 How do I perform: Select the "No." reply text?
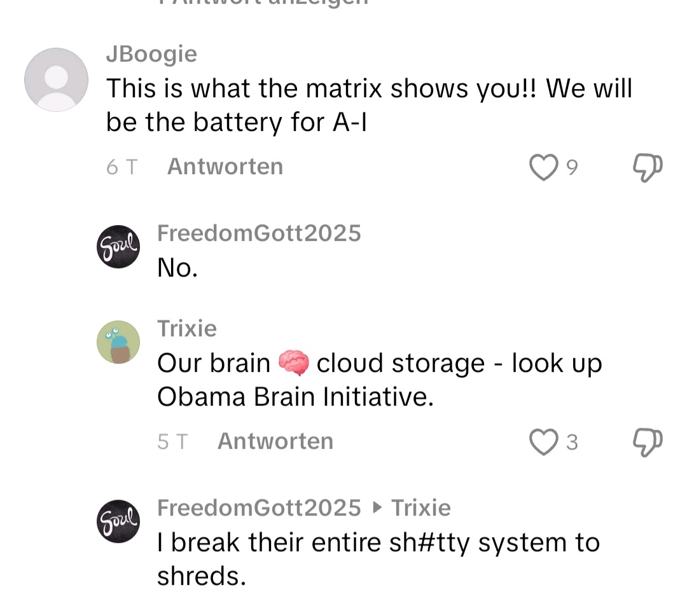pos(177,268)
